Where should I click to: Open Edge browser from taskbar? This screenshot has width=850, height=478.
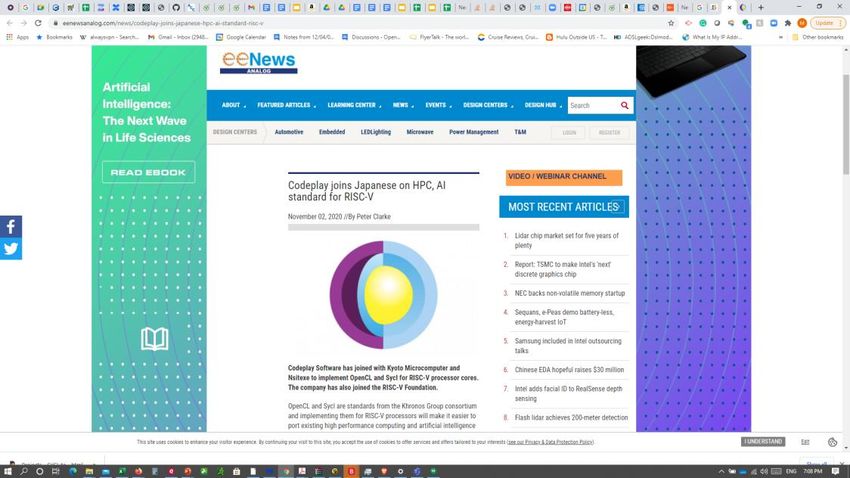[73, 471]
